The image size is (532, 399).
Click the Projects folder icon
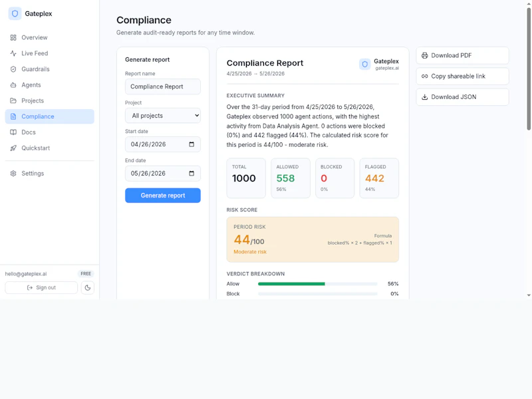(x=13, y=101)
